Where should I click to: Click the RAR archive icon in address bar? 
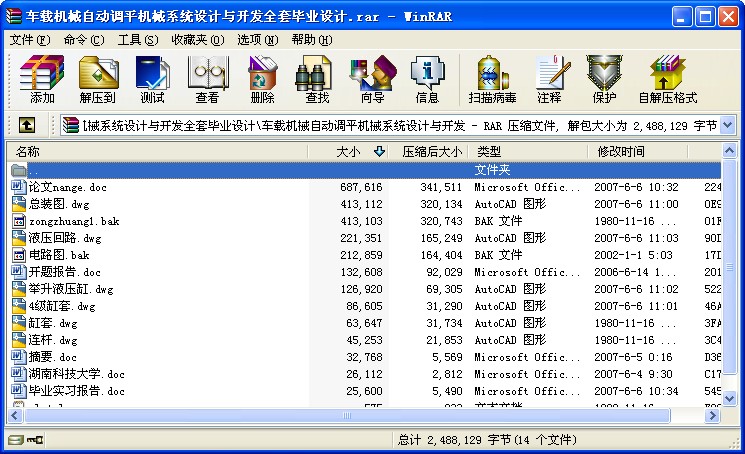(71, 125)
